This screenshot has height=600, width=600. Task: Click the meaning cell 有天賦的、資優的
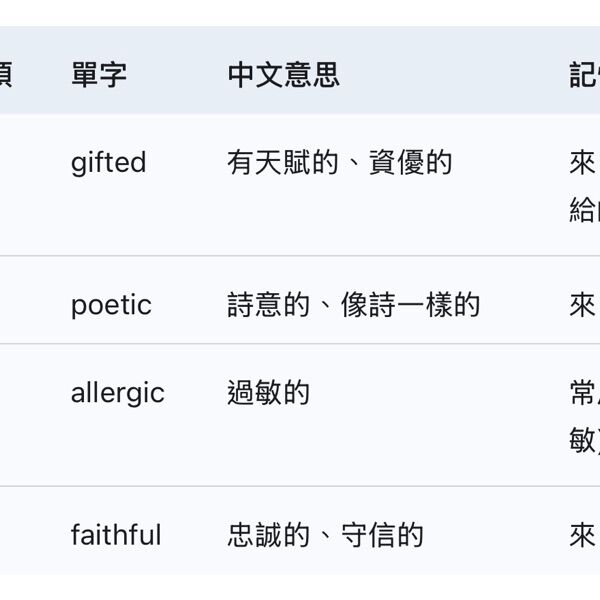[339, 163]
